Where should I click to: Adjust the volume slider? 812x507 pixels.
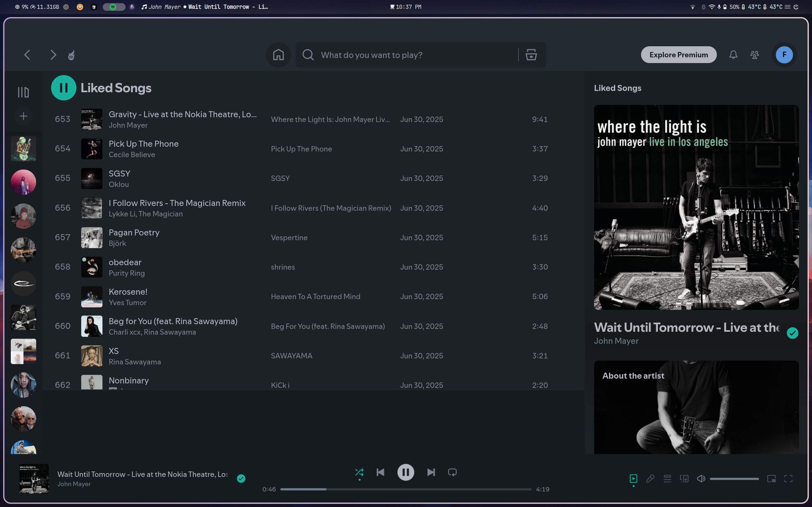pos(734,478)
